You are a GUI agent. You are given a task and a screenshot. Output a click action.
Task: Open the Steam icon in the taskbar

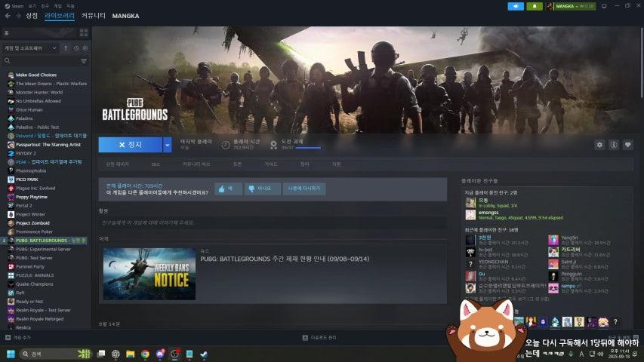[x=204, y=354]
